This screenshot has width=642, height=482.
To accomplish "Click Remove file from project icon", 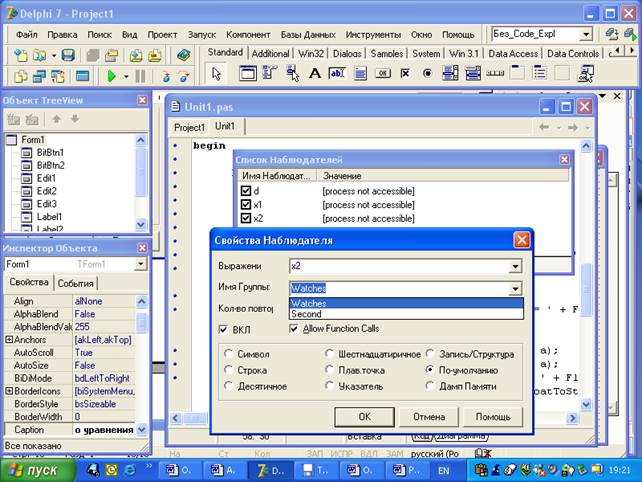I will coord(154,55).
